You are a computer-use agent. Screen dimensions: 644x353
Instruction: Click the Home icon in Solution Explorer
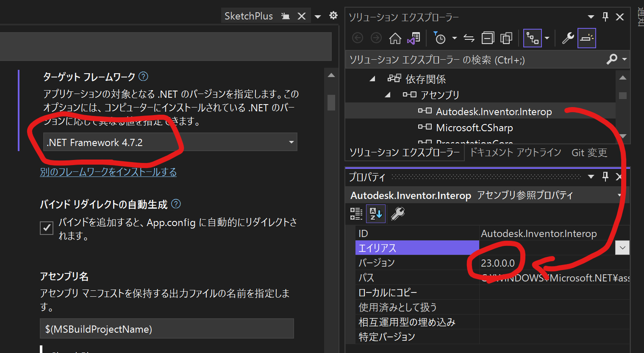[395, 38]
